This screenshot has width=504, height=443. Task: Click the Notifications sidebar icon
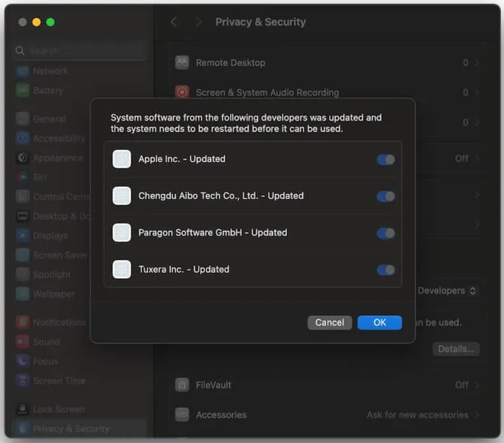click(x=23, y=322)
